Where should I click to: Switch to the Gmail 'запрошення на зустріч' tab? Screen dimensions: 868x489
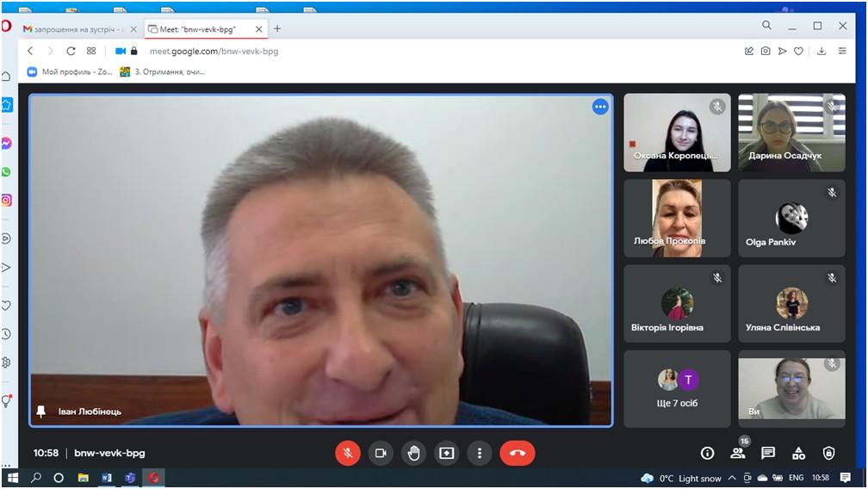click(73, 28)
